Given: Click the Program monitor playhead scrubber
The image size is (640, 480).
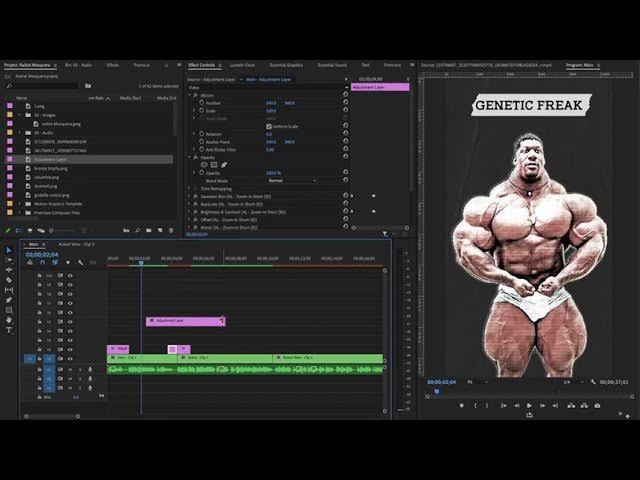Looking at the screenshot, I should [x=437, y=391].
